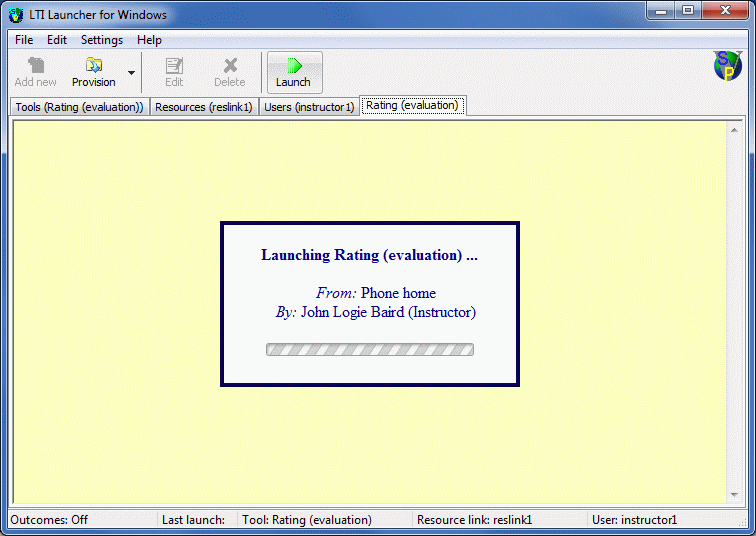This screenshot has width=756, height=536.
Task: Click 'Launching Rating (evaluation) ...' heading
Action: (369, 255)
